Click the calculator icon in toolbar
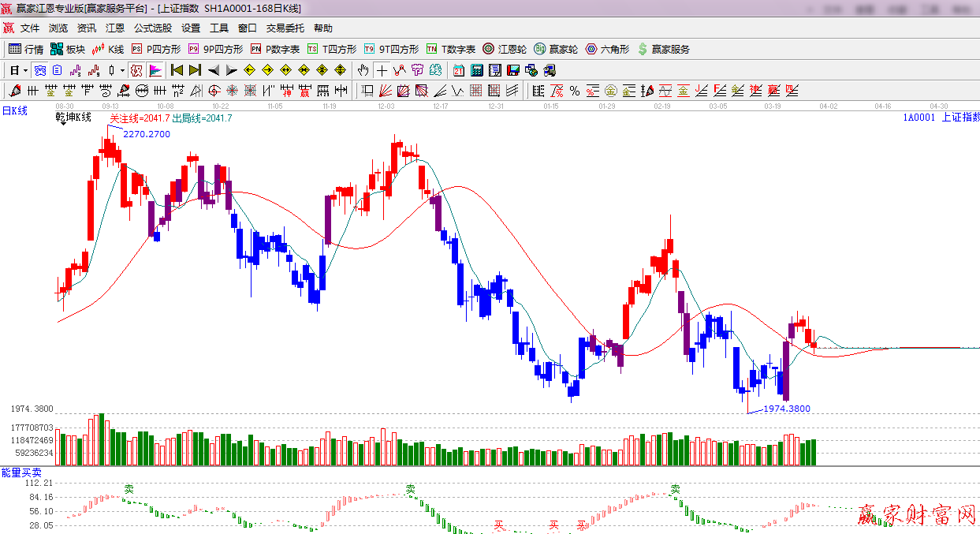Viewport: 980px width, 534px height. pos(476,70)
